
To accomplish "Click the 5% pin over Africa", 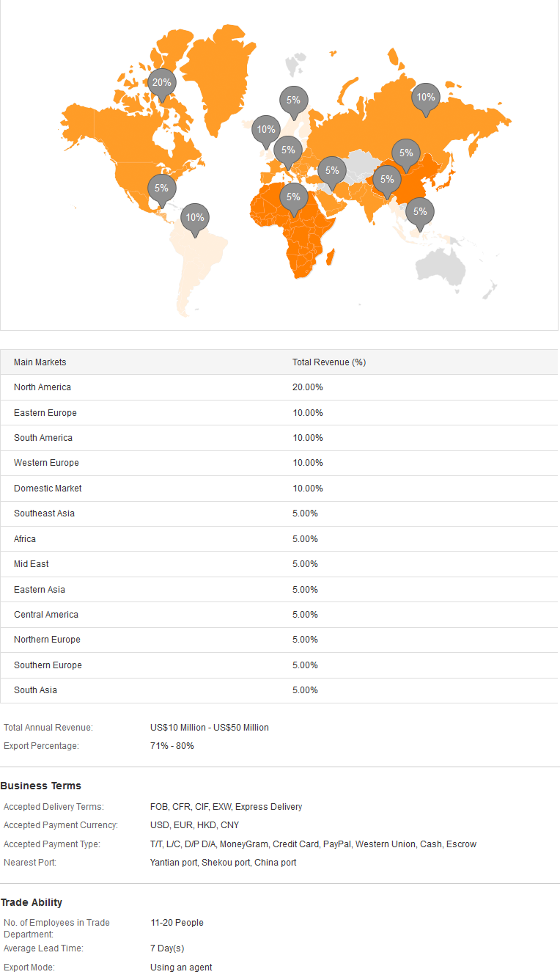I will coord(294,199).
